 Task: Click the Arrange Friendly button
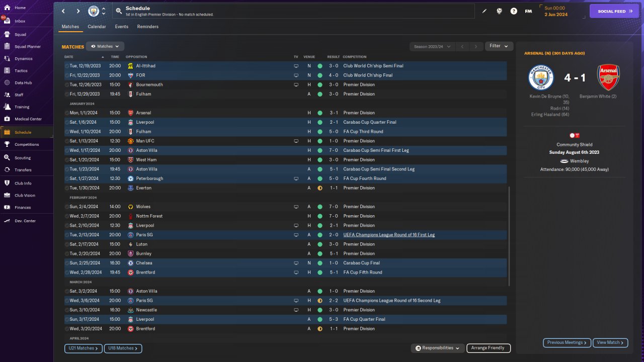click(x=488, y=348)
